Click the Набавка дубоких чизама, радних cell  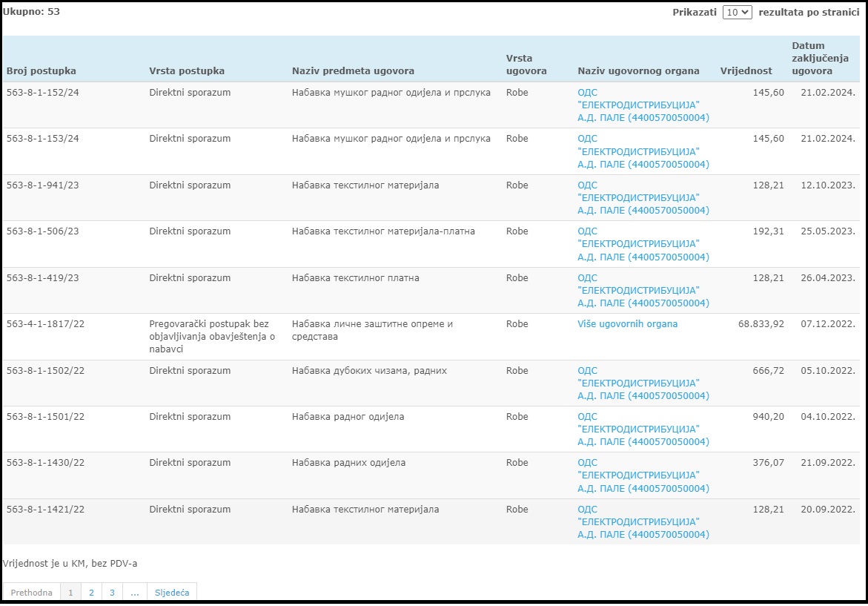click(x=369, y=371)
